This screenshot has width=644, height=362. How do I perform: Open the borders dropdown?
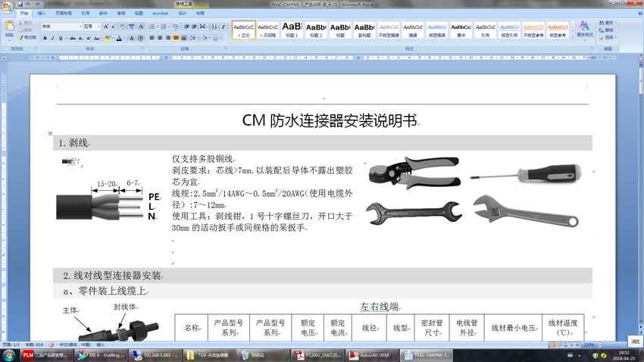click(220, 38)
